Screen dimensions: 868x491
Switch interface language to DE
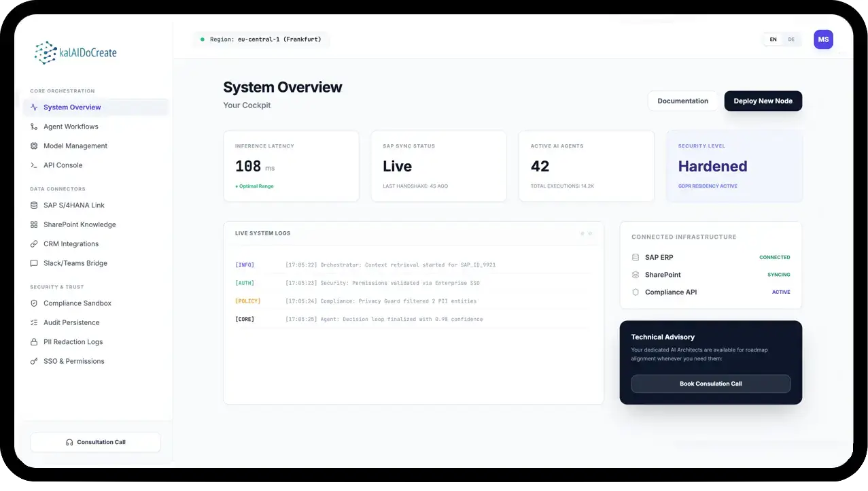(791, 39)
